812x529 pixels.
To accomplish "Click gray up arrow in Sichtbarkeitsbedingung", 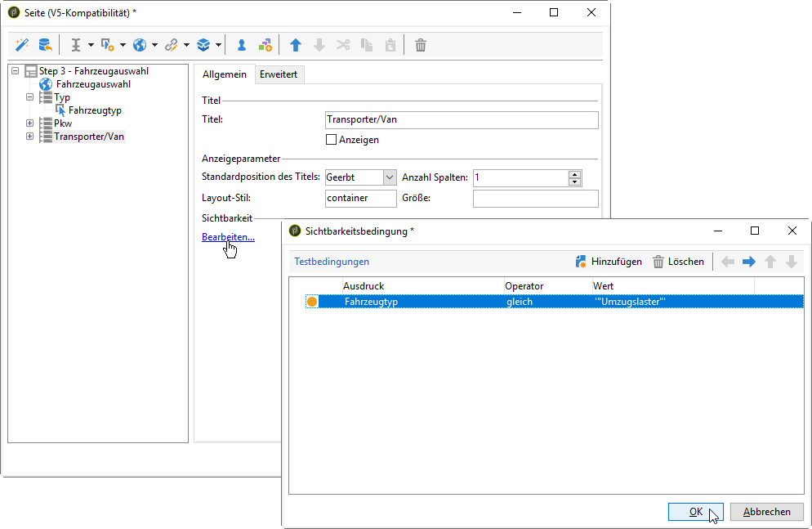I will (770, 262).
